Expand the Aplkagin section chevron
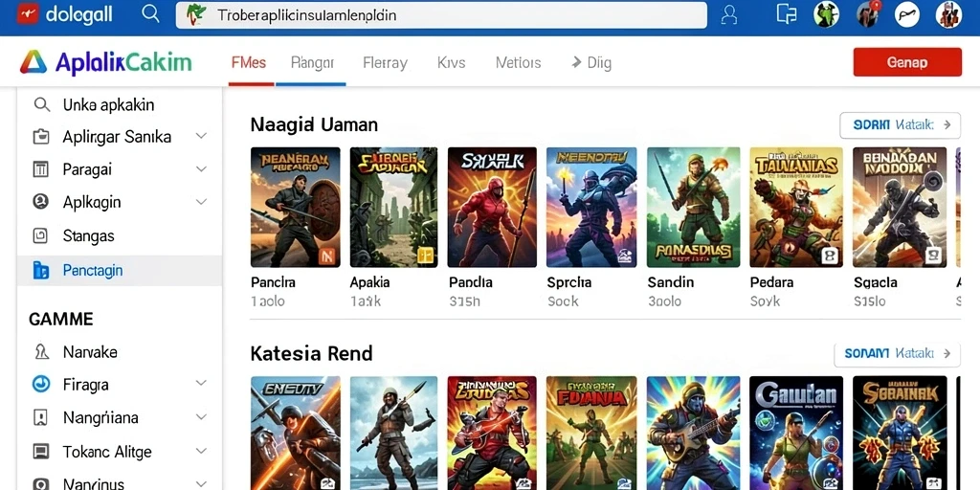Viewport: 980px width, 490px height. (201, 202)
